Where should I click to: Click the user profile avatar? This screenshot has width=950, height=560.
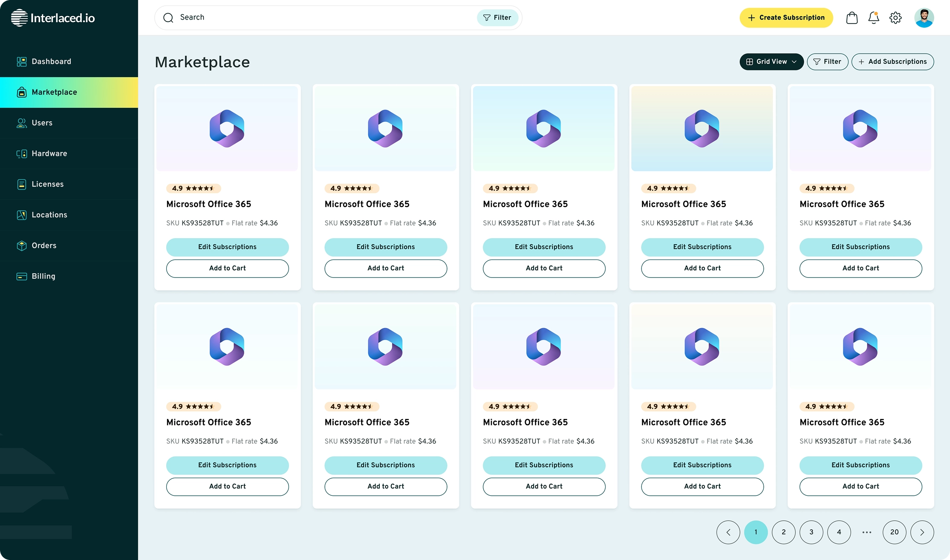tap(924, 17)
